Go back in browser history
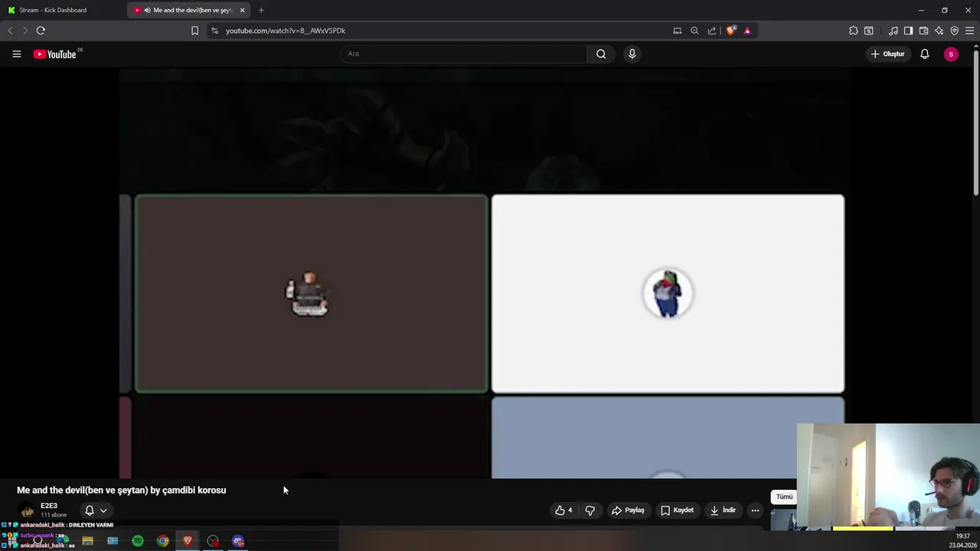Image resolution: width=980 pixels, height=551 pixels. 10,31
